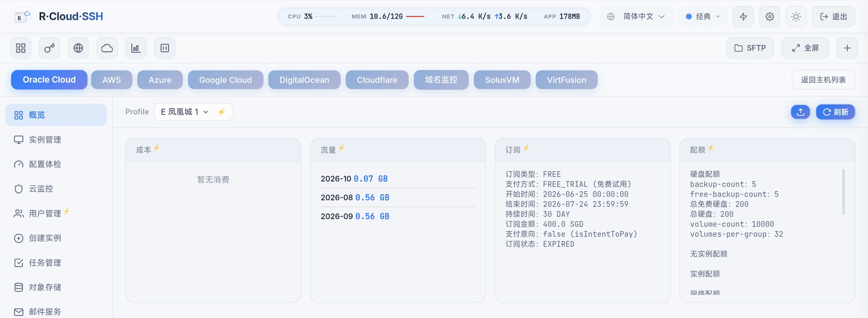This screenshot has width=868, height=318.
Task: Open settings gear icon in header
Action: 769,17
